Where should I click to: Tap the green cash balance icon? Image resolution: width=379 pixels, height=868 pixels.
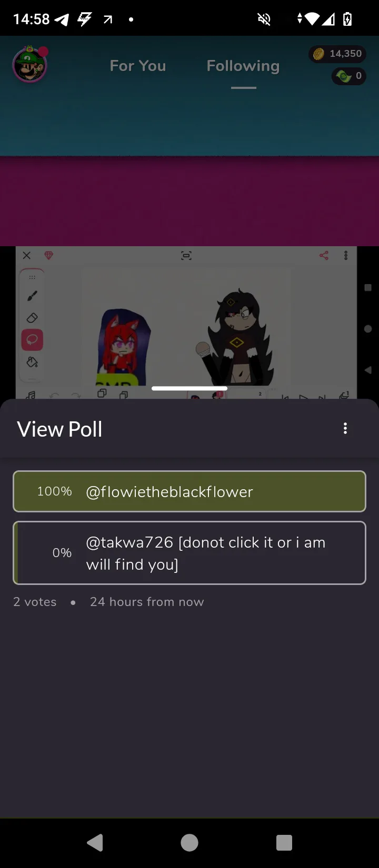click(344, 76)
